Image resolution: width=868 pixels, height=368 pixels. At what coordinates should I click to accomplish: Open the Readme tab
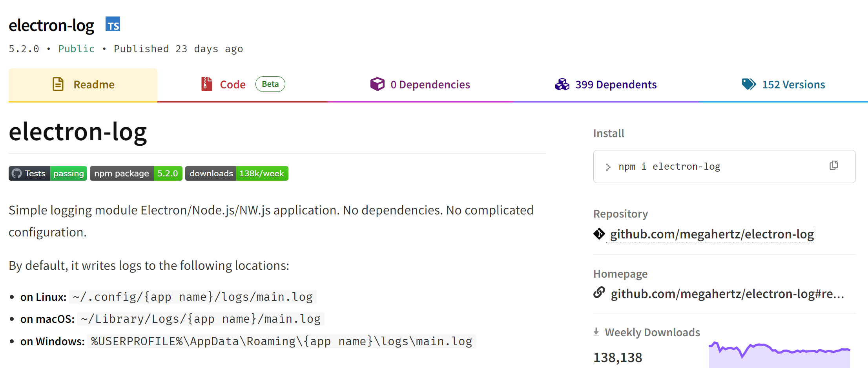click(83, 85)
